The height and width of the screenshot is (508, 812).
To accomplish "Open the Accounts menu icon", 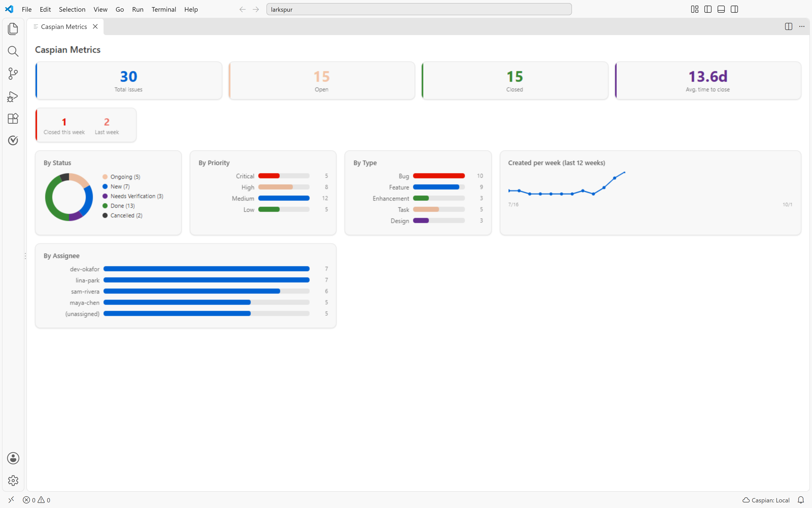I will 13,458.
